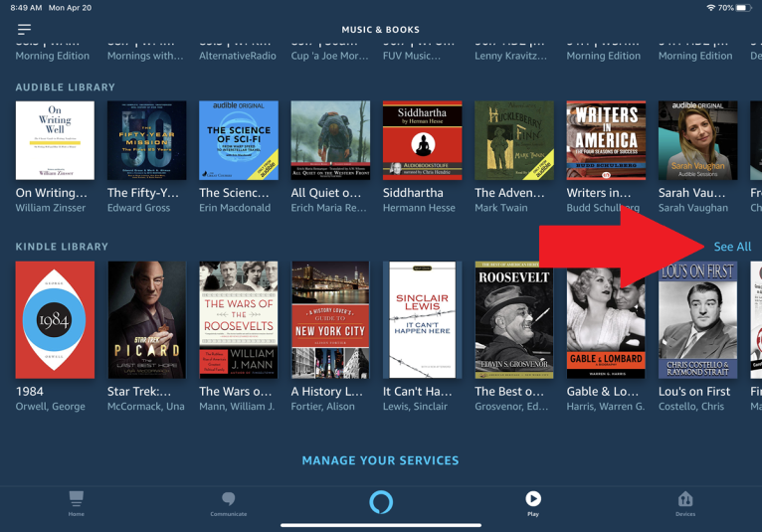
Task: Tap author Orwell, George
Action: [51, 407]
